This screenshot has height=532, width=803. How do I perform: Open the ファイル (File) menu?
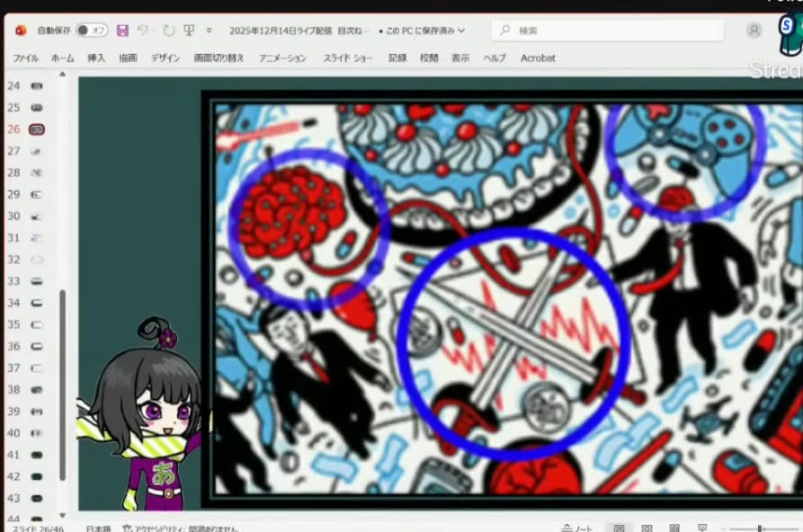tap(25, 58)
